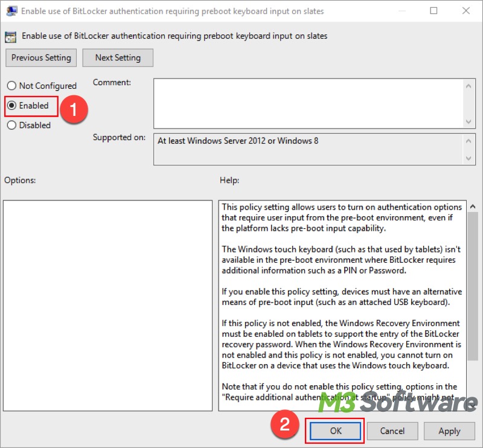
Task: Click the Comment box scroll up arrow
Action: 469,86
